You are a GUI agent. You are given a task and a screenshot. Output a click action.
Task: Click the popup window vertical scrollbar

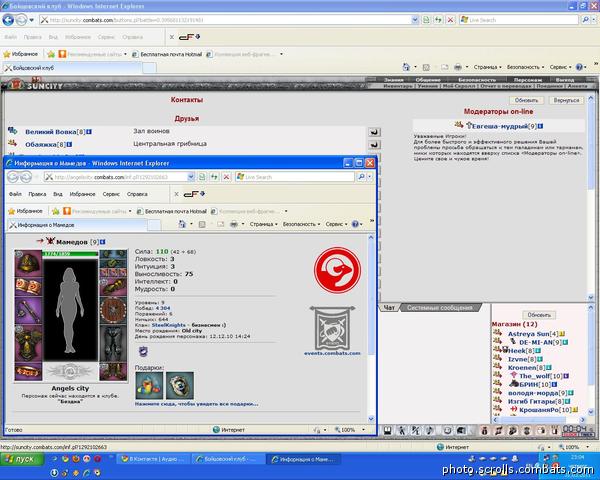[370, 328]
